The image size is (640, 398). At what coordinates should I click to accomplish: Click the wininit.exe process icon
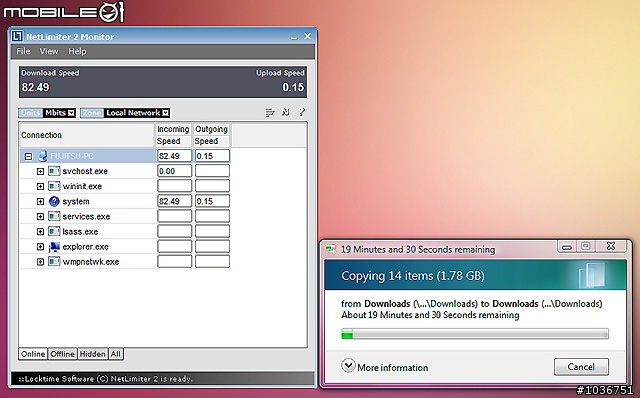click(54, 186)
